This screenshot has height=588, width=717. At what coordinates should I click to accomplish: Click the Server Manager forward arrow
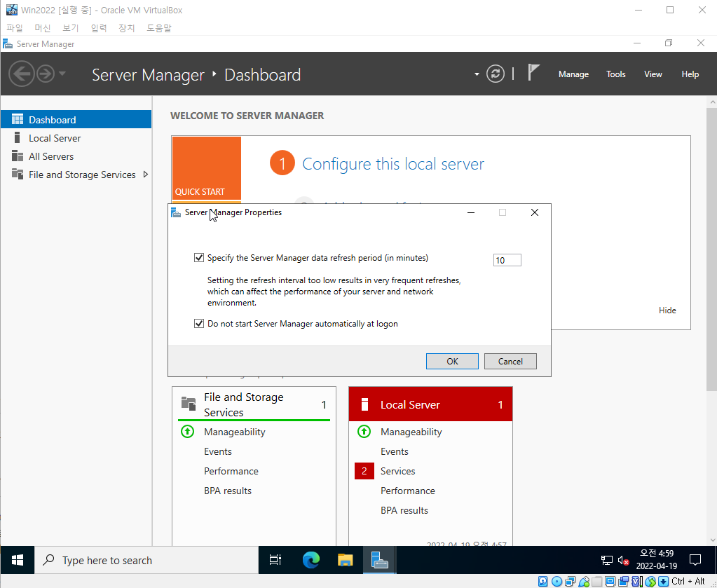coord(46,74)
